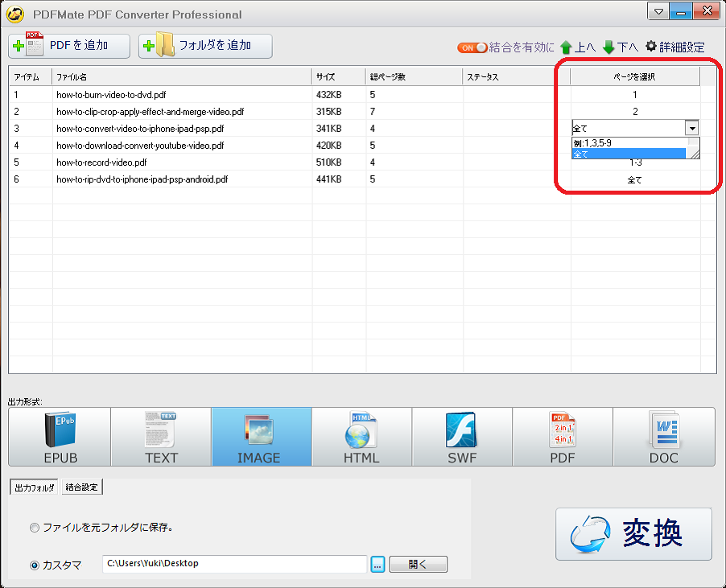This screenshot has height=588, width=726.
Task: Minimize the PDFMate window
Action: coord(681,12)
